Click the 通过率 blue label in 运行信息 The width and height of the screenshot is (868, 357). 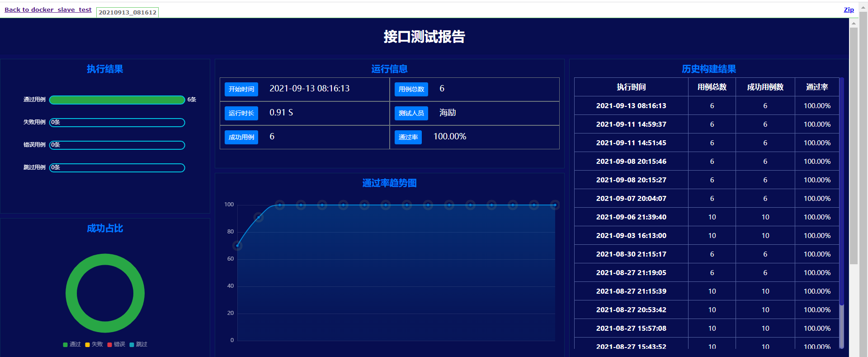408,137
